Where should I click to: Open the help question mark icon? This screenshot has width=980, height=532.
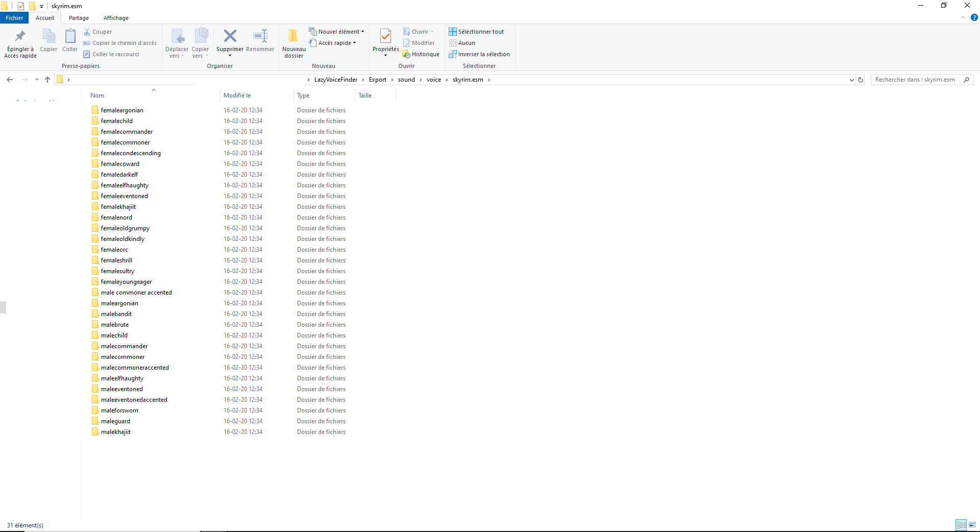(974, 17)
